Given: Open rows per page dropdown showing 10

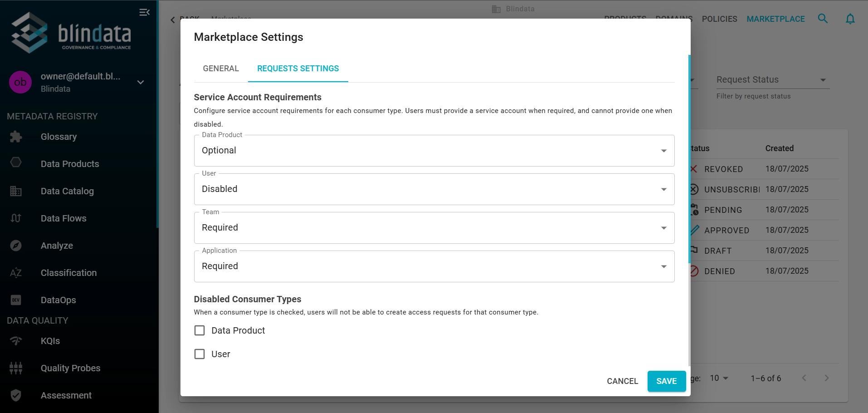Looking at the screenshot, I should coord(719,378).
